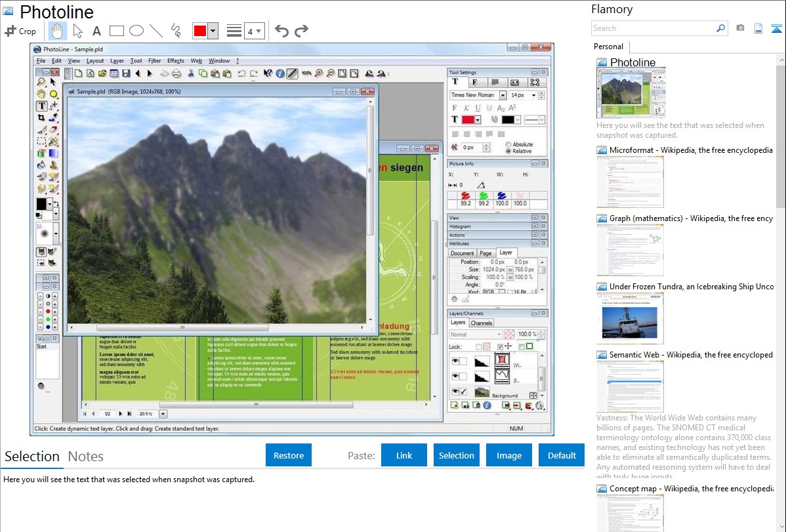Click the paste Image button

508,455
